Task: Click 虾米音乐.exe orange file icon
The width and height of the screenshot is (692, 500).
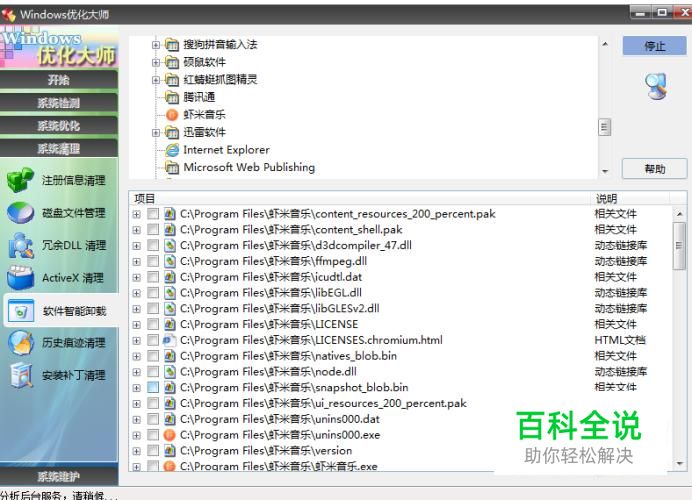Action: 169,466
